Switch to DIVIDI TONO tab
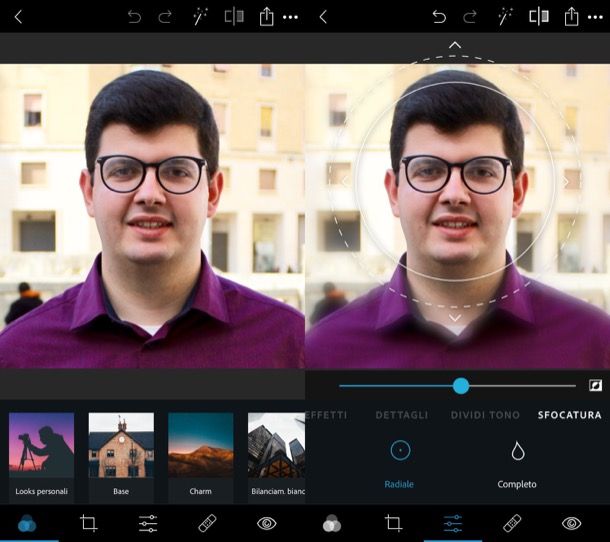 [x=485, y=415]
